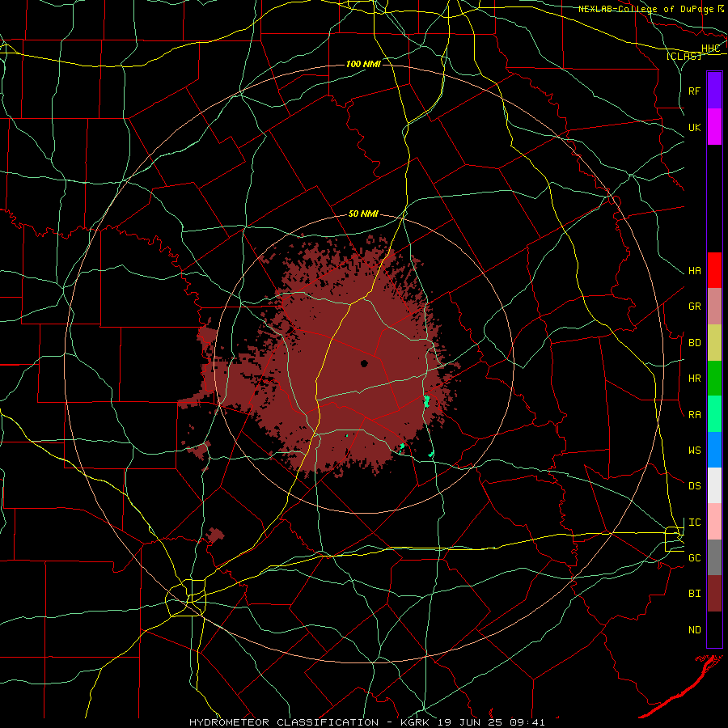Click the 09:41 timestamp
728x728 pixels.
tap(527, 722)
